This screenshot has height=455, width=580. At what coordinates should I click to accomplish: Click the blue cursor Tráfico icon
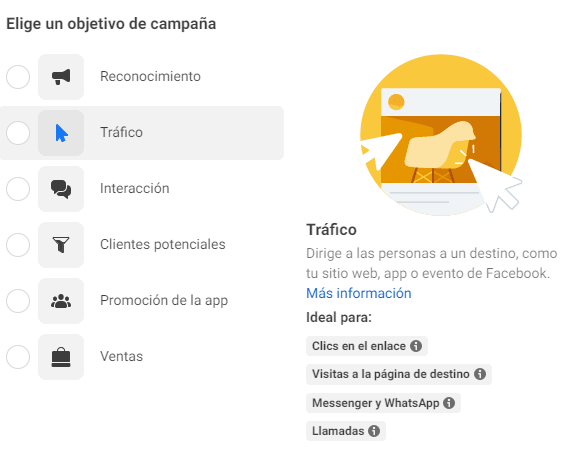[x=61, y=133]
